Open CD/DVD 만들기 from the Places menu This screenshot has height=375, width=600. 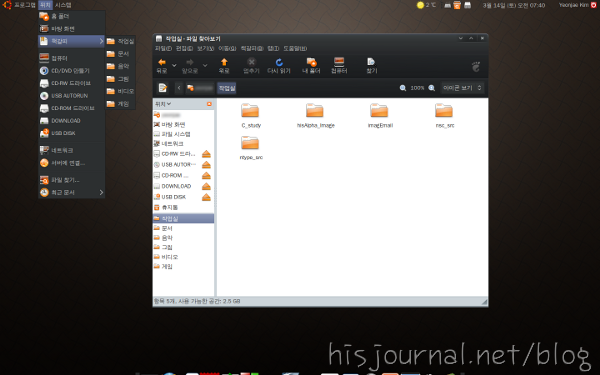pos(72,71)
